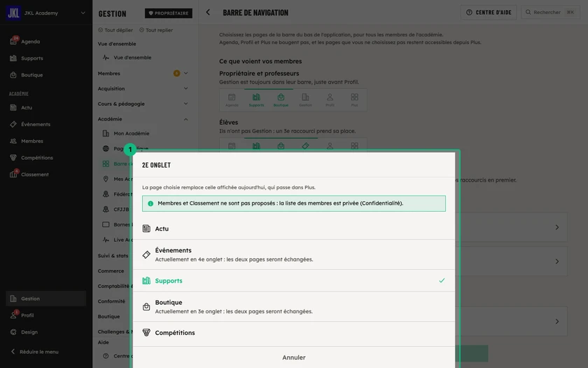Click the Supports books icon in dialog

(146, 280)
